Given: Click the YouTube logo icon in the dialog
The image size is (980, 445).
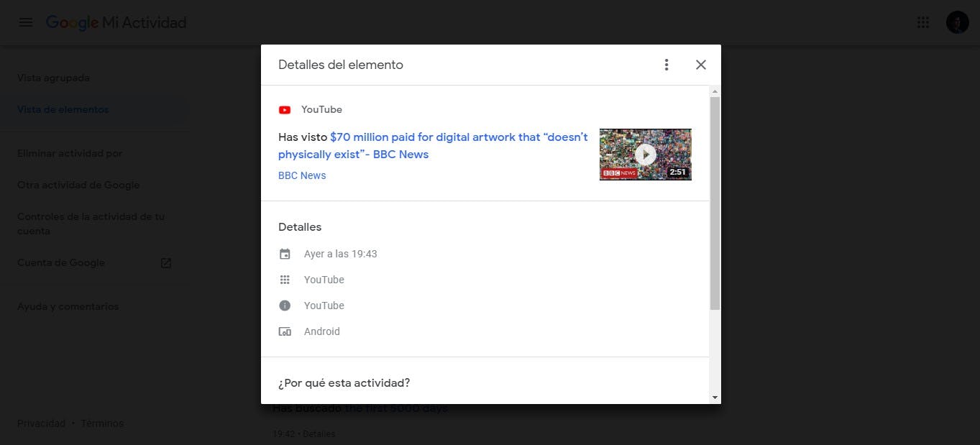Looking at the screenshot, I should (x=285, y=109).
